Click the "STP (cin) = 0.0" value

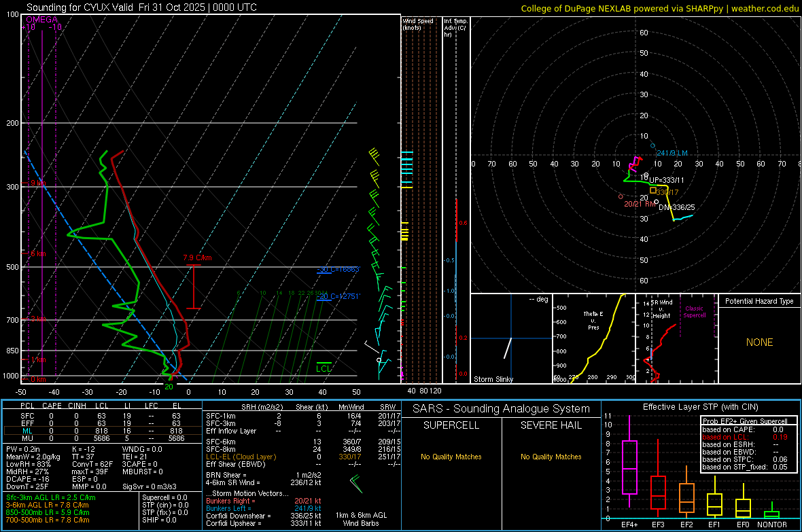pos(165,505)
